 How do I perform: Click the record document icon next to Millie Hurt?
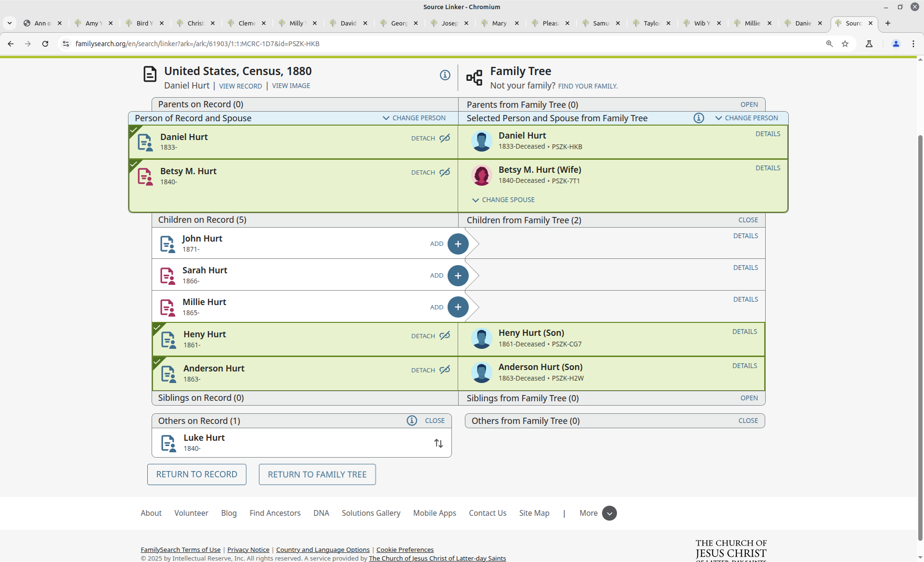coord(167,307)
